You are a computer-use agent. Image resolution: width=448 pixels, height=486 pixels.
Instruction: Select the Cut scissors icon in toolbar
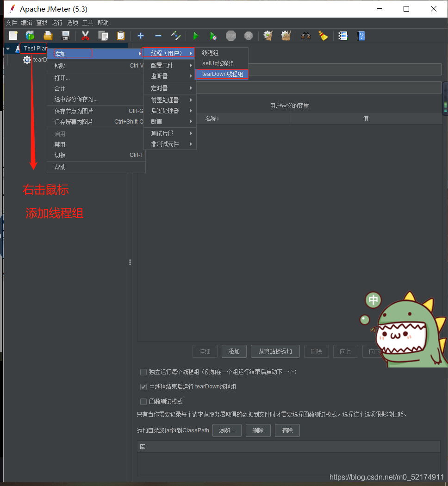pyautogui.click(x=85, y=36)
